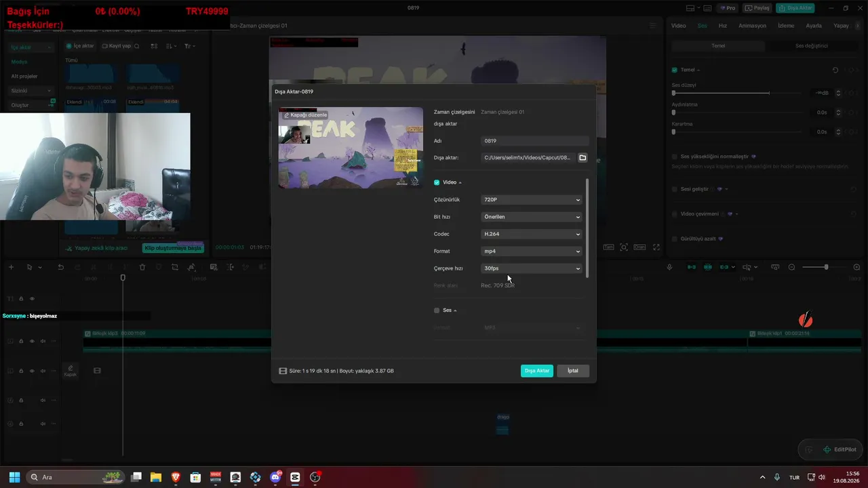The image size is (868, 488).
Task: Click the EditPilot button
Action: pyautogui.click(x=840, y=449)
